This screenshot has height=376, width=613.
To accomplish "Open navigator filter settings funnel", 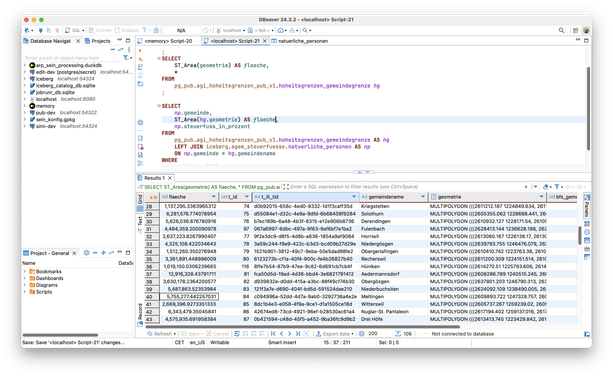I will click(125, 58).
